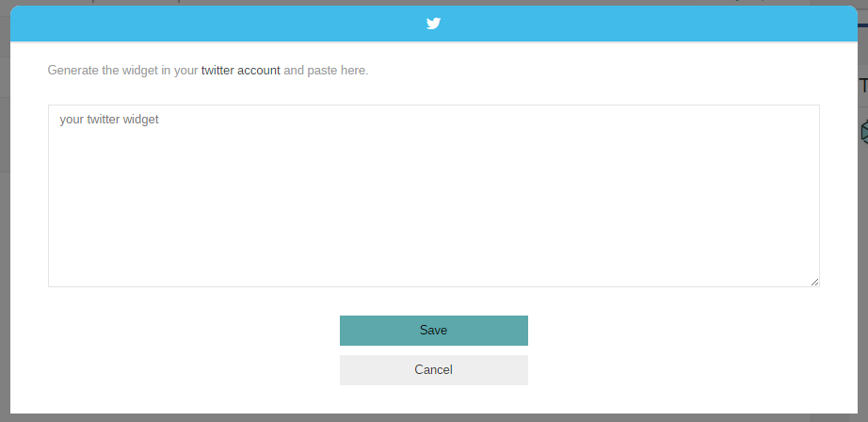Save the twitter widget
The height and width of the screenshot is (422, 868).
point(433,330)
